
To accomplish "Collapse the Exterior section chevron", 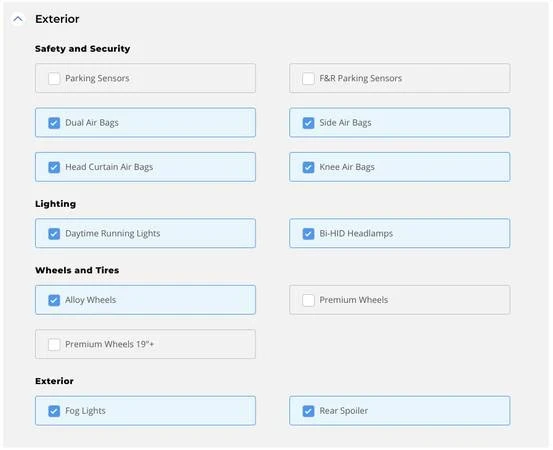I will coord(18,19).
